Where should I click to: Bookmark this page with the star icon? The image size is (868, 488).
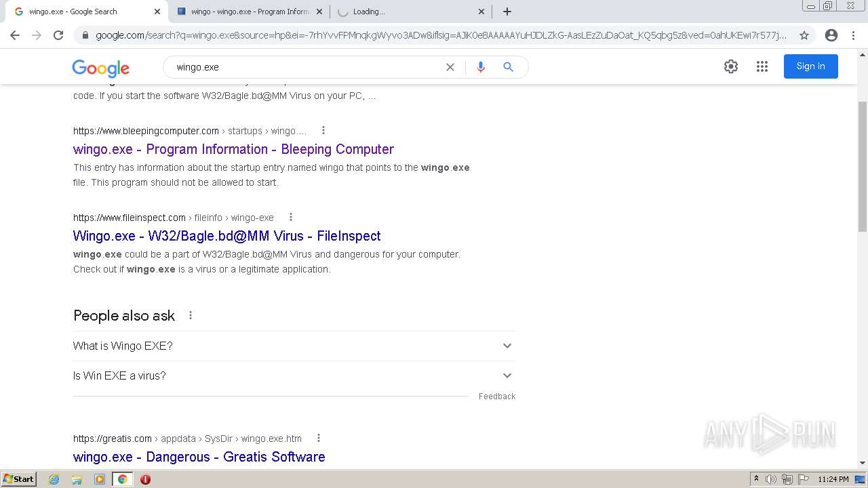(804, 35)
